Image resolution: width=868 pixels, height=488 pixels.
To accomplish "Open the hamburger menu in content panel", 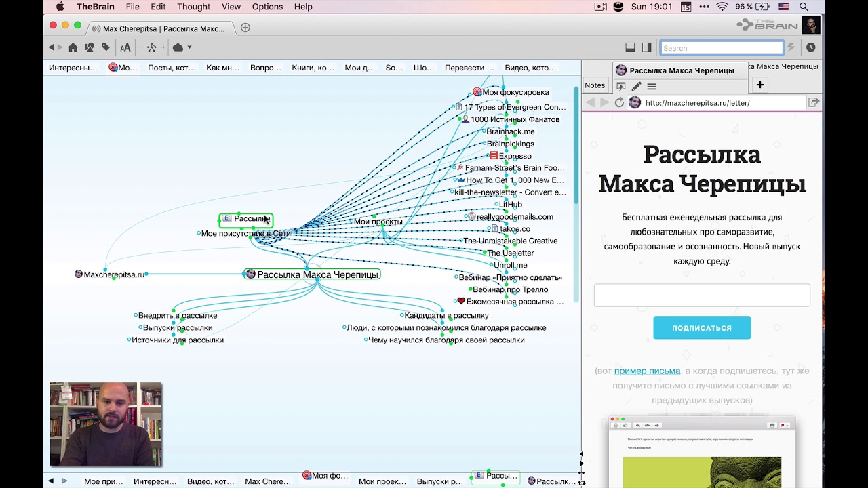I will click(652, 86).
